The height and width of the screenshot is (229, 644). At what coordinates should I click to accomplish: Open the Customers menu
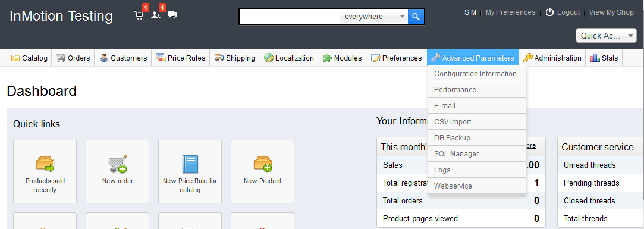coord(123,58)
